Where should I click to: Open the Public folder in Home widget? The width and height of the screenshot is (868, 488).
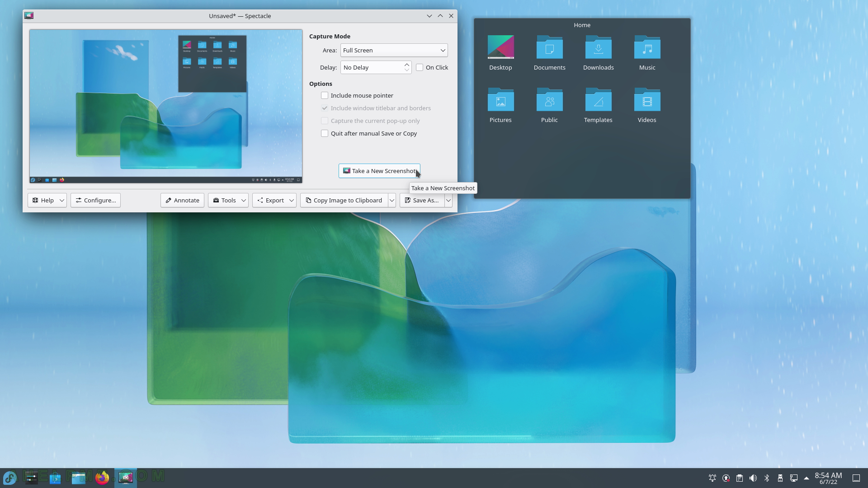coord(549,105)
